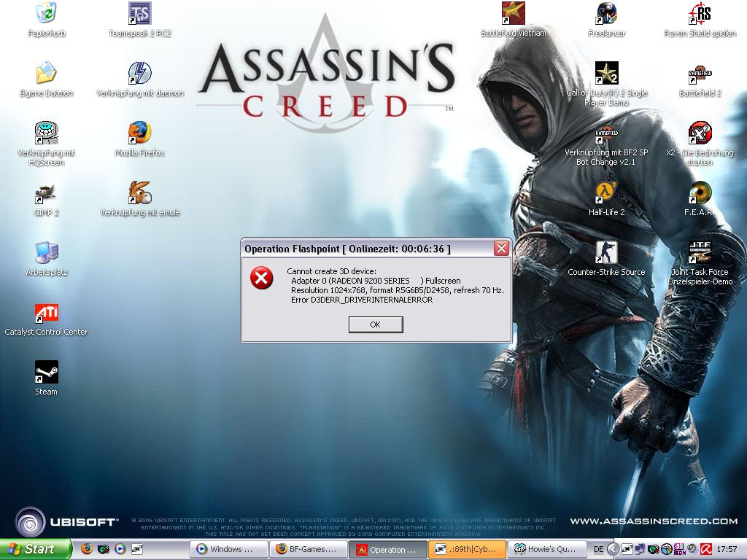Select the Battlefield Vietnam shortcut
This screenshot has height=560, width=747.
tap(513, 19)
